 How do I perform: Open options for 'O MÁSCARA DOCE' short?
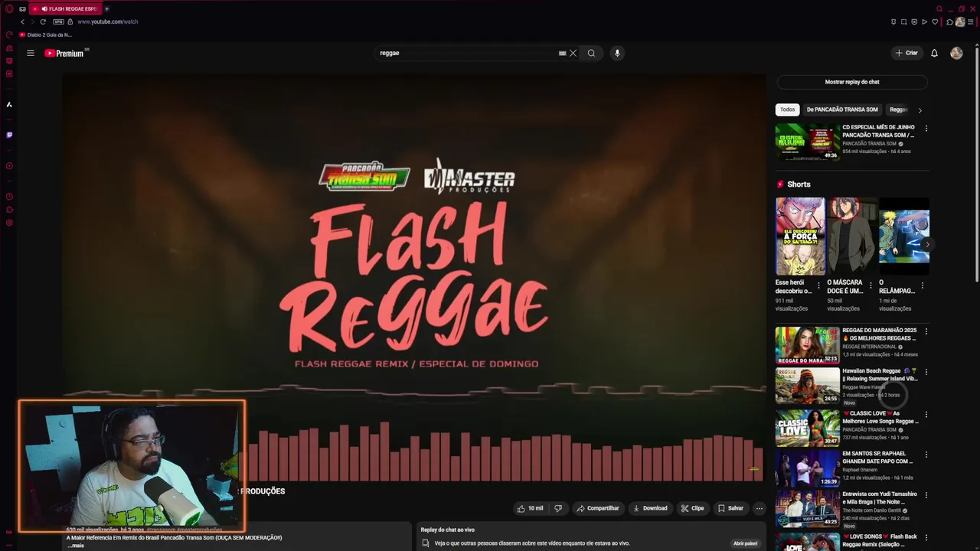tap(871, 285)
